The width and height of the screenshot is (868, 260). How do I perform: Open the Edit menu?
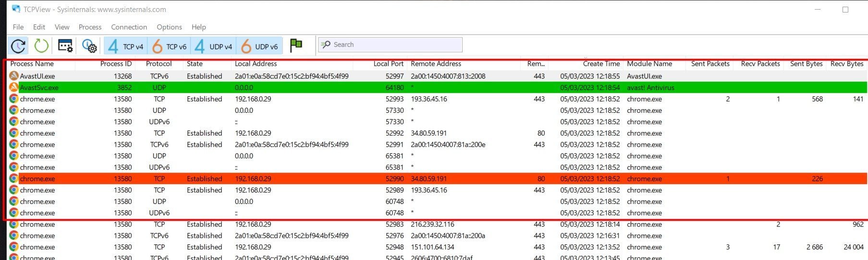(x=39, y=27)
